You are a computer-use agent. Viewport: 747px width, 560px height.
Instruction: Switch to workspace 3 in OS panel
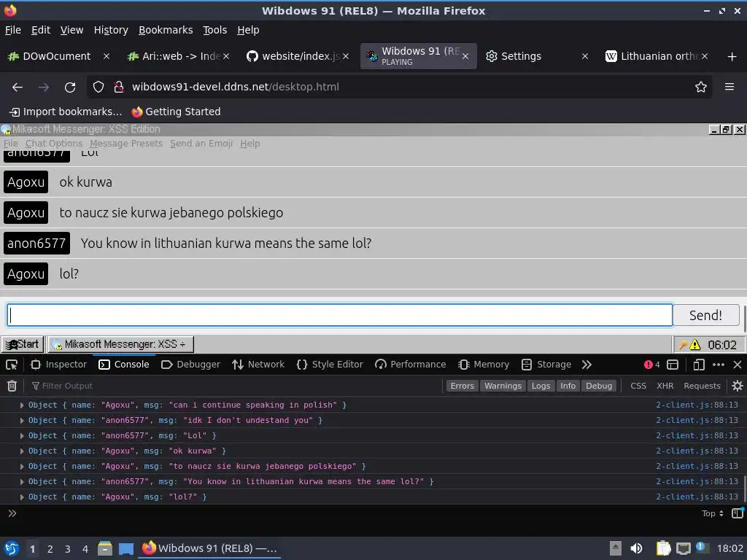click(68, 549)
